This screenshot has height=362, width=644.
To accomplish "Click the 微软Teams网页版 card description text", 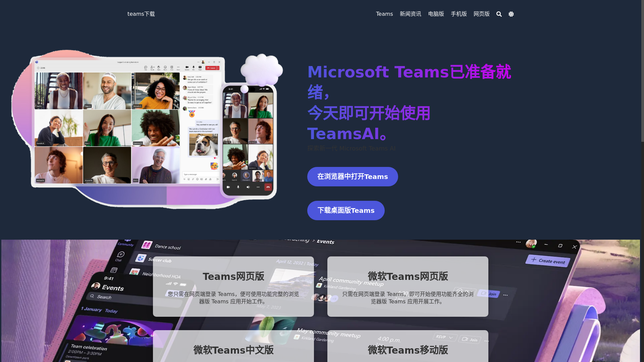I will [x=408, y=298].
